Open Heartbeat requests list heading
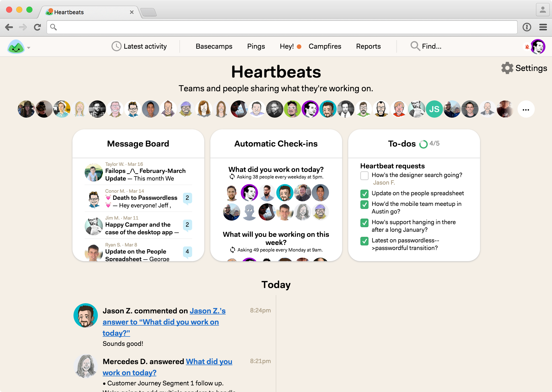The width and height of the screenshot is (552, 392). pyautogui.click(x=392, y=166)
